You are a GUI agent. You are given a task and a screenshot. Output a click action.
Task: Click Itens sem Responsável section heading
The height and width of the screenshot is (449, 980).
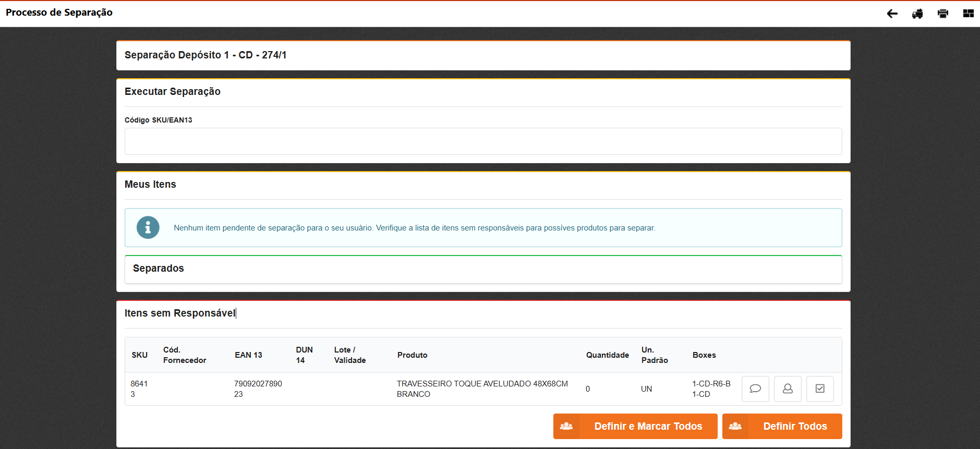180,313
